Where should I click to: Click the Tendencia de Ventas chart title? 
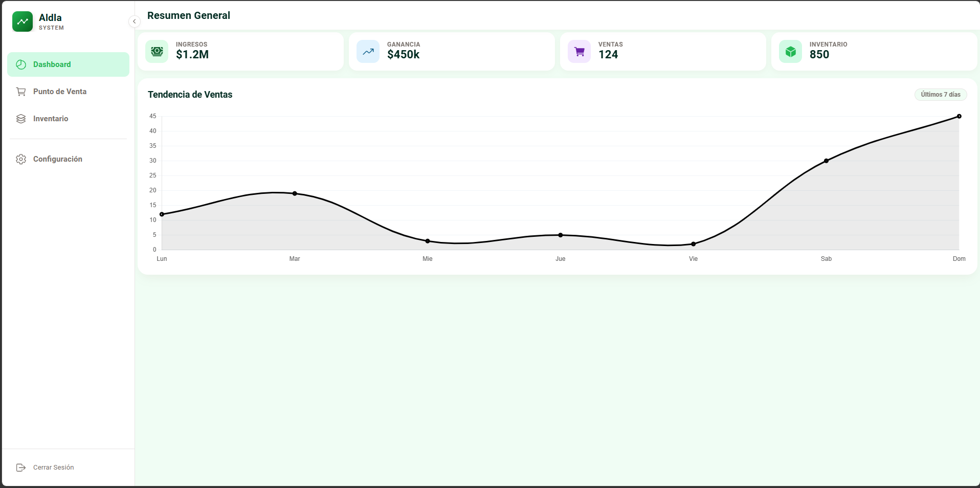tap(190, 95)
